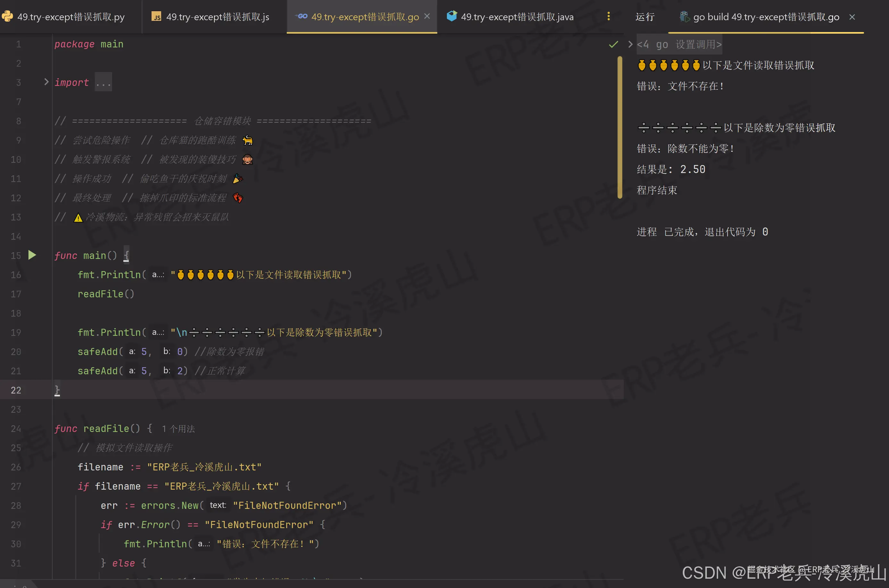889x588 pixels.
Task: Open the 1 个用法 usage hint above readFile
Action: pyautogui.click(x=178, y=429)
